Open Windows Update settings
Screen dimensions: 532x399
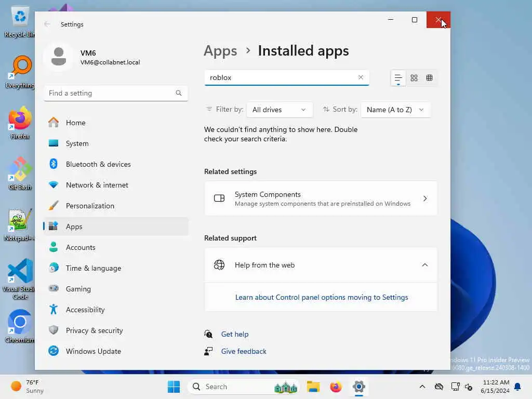[x=116, y=351]
